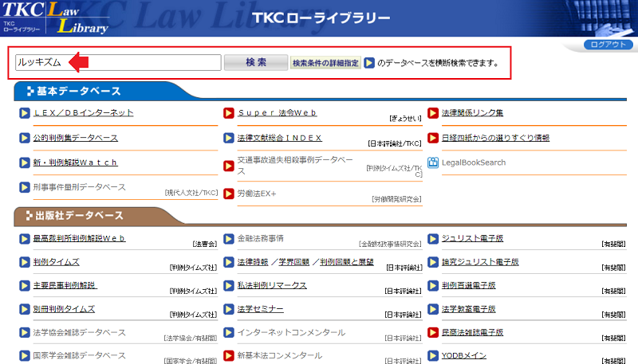
Task: Click red arrow icon beside 日経四紙からの選りすぐり情報
Action: [433, 138]
